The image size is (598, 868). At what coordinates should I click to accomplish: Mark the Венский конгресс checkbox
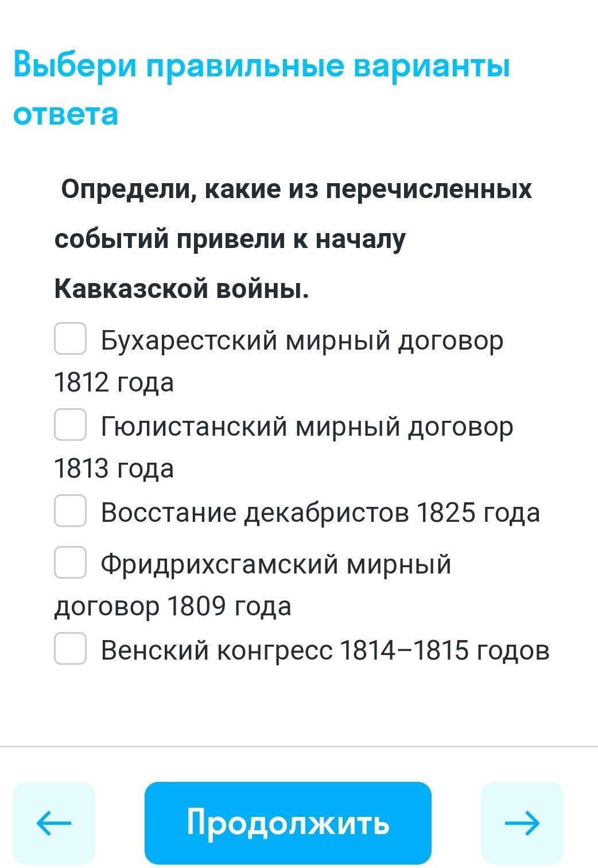[70, 649]
